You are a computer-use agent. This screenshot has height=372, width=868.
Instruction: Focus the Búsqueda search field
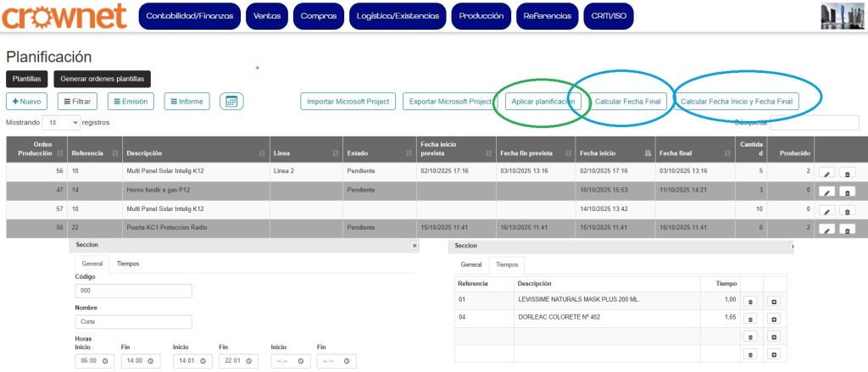813,123
